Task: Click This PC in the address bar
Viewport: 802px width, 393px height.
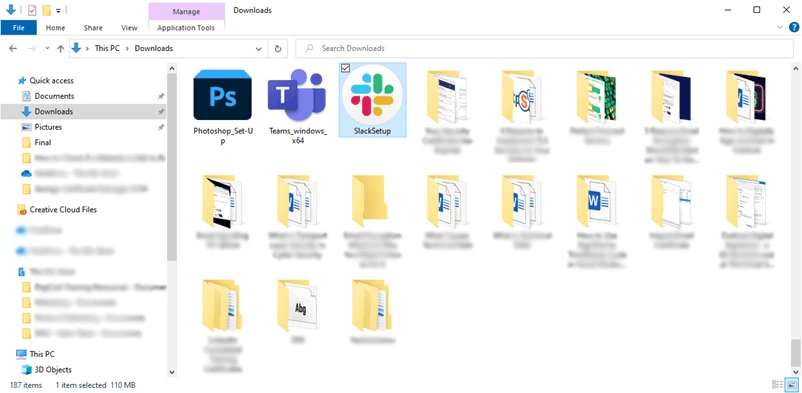Action: tap(107, 49)
